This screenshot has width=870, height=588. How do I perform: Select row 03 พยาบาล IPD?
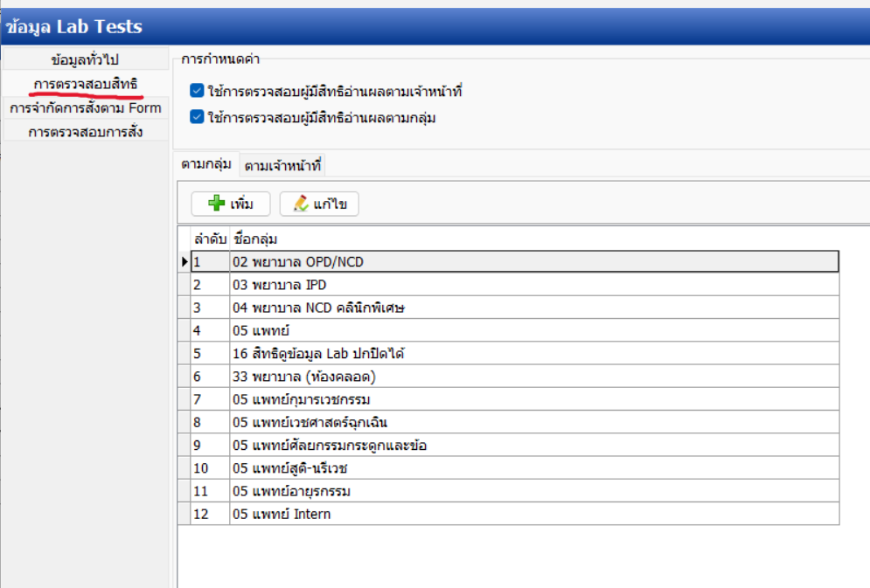[x=515, y=285]
